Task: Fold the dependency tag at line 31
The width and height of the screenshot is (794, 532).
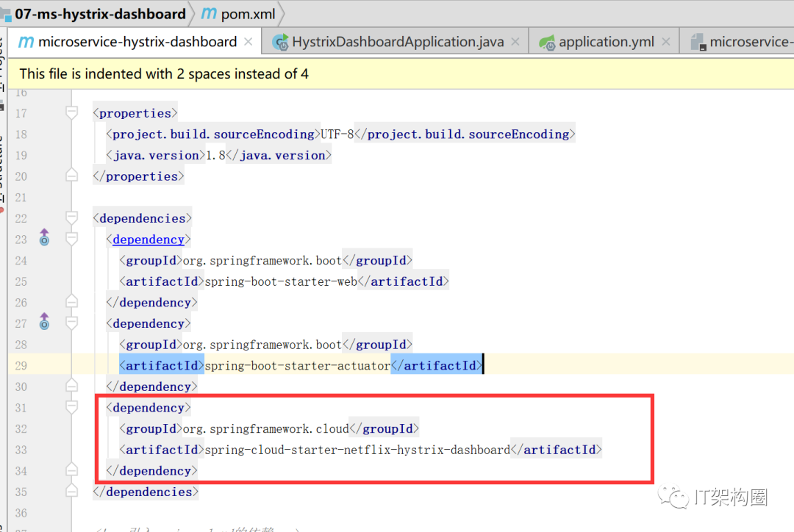Action: (71, 408)
